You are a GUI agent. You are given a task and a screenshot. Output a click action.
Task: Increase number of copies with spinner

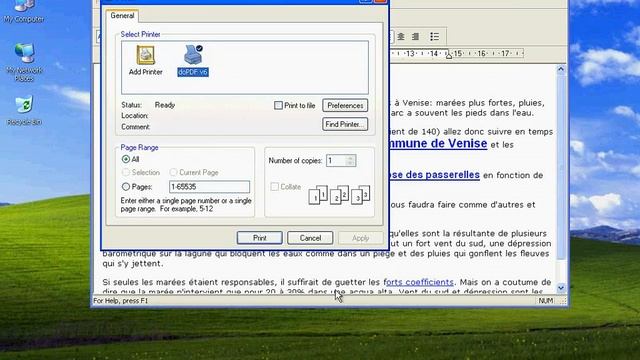tap(351, 158)
